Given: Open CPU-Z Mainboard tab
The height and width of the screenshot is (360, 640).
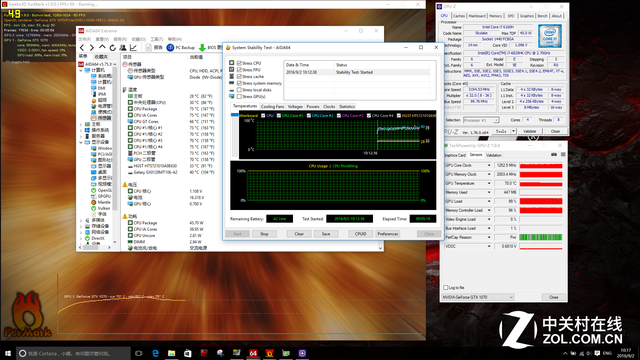Looking at the screenshot, I should (x=477, y=16).
